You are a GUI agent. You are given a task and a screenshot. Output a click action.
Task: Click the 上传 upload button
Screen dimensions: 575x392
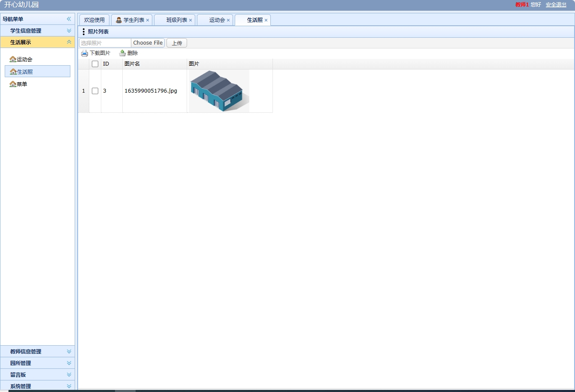(177, 43)
